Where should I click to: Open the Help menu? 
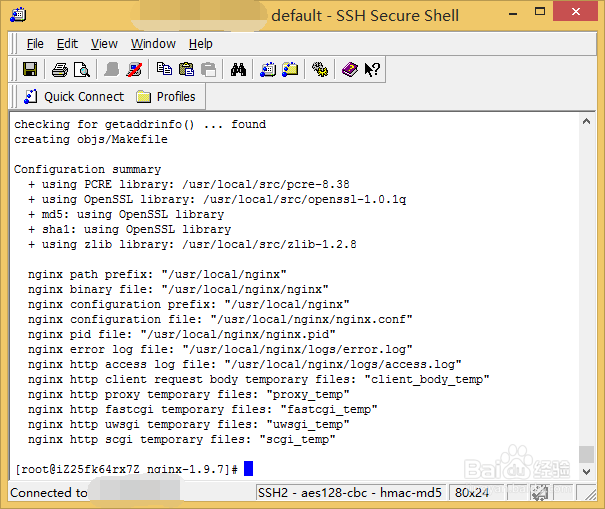pos(201,44)
